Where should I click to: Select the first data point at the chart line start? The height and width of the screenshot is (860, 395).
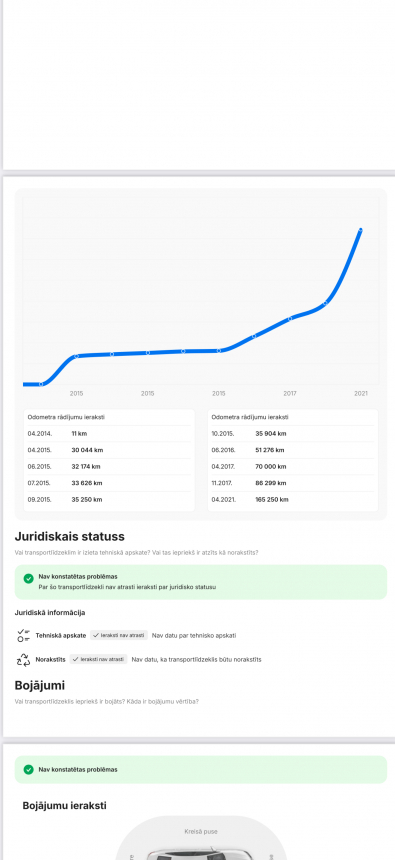point(41,384)
